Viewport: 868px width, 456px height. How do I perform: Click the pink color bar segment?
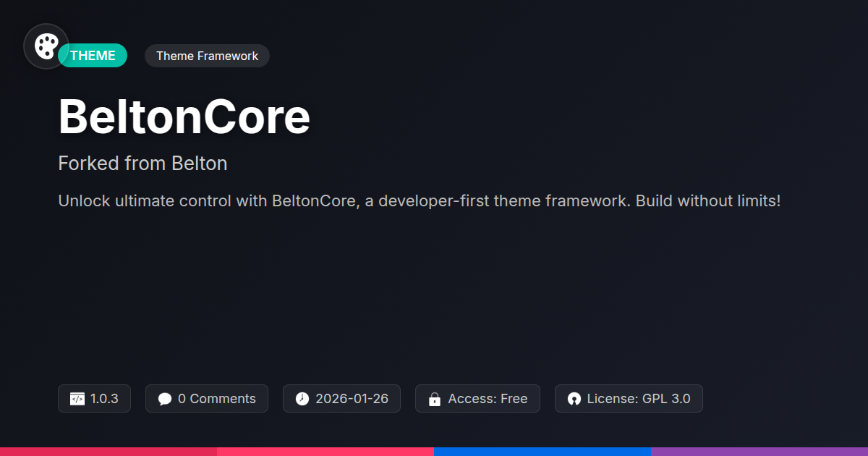(x=325, y=451)
